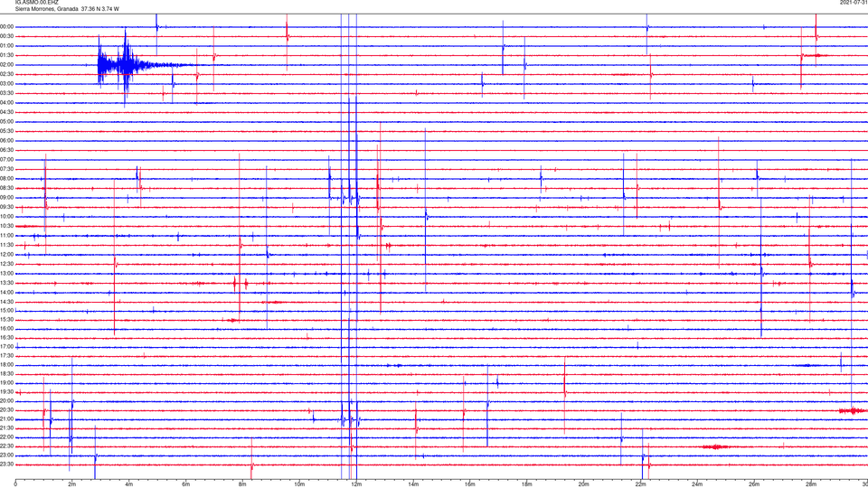Click the 05:00 row label

pos(6,121)
